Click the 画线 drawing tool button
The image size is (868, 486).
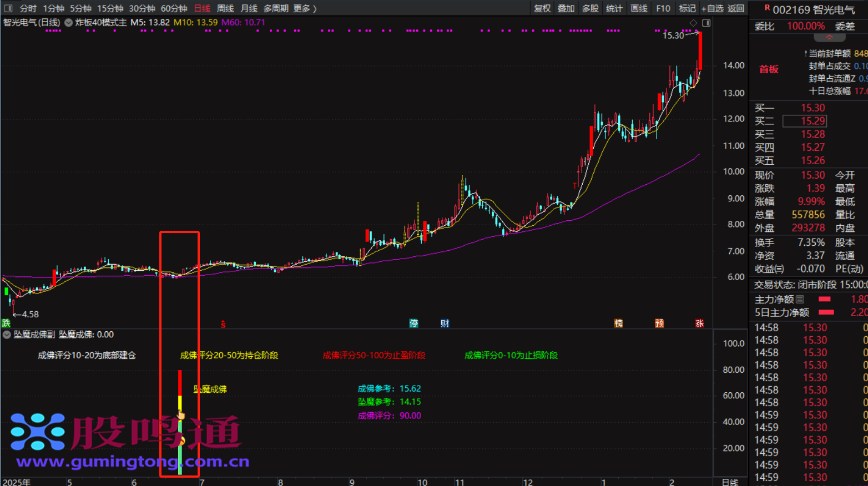(x=639, y=8)
